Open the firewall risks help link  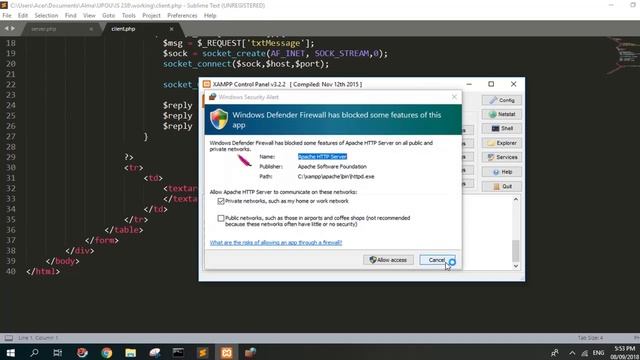pyautogui.click(x=276, y=242)
